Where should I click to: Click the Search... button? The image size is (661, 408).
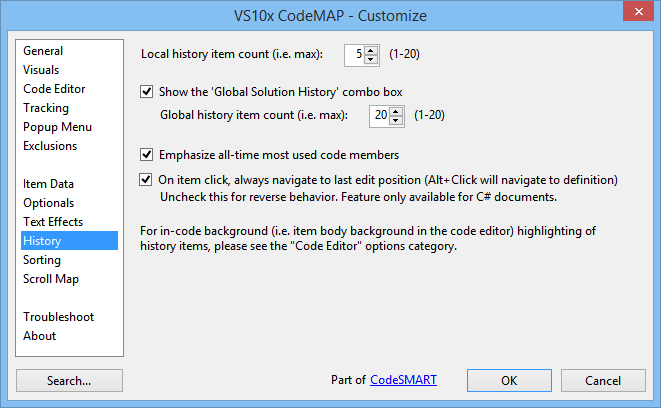point(69,381)
